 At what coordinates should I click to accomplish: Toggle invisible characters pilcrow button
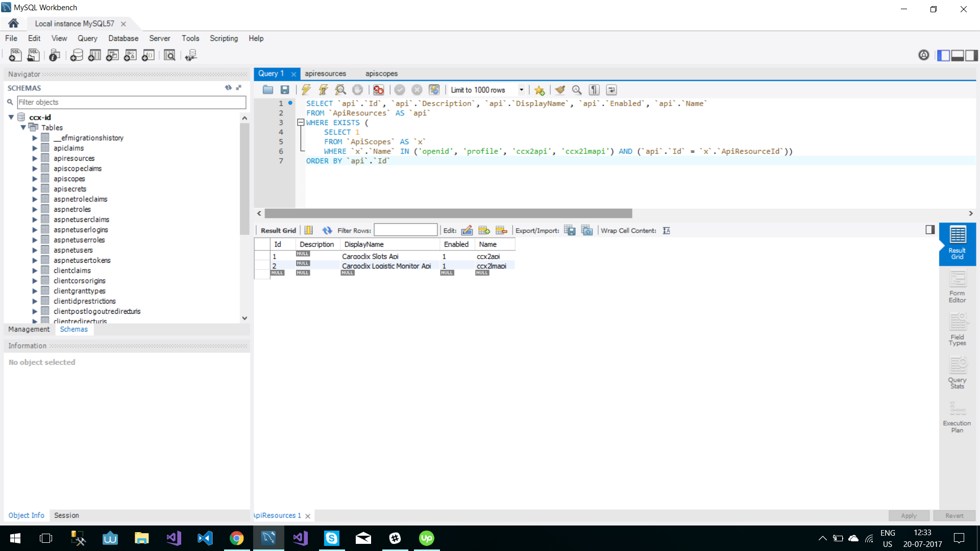pos(594,90)
